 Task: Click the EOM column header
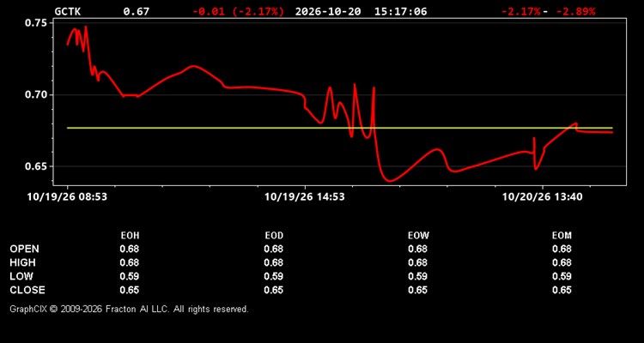(x=562, y=236)
